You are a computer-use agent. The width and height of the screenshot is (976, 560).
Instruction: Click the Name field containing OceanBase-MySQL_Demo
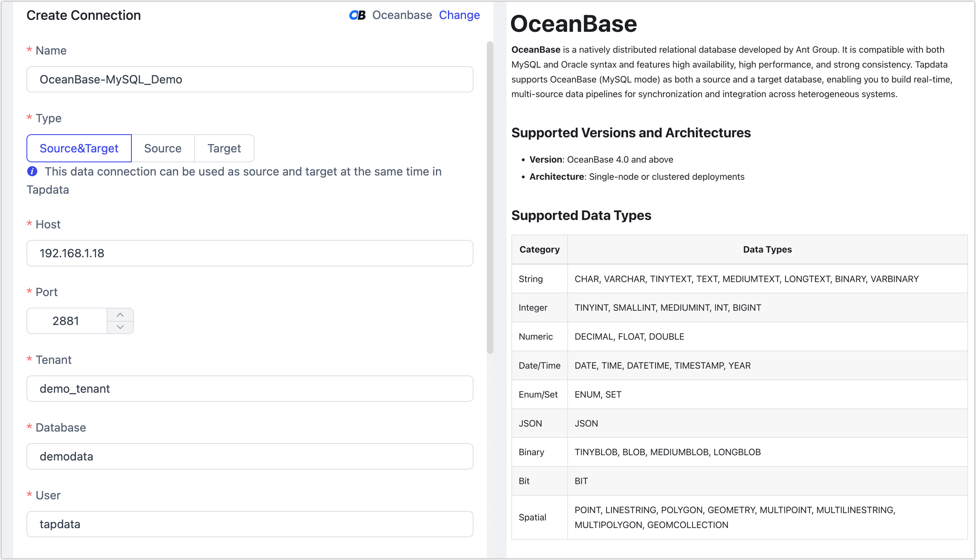[x=250, y=79]
